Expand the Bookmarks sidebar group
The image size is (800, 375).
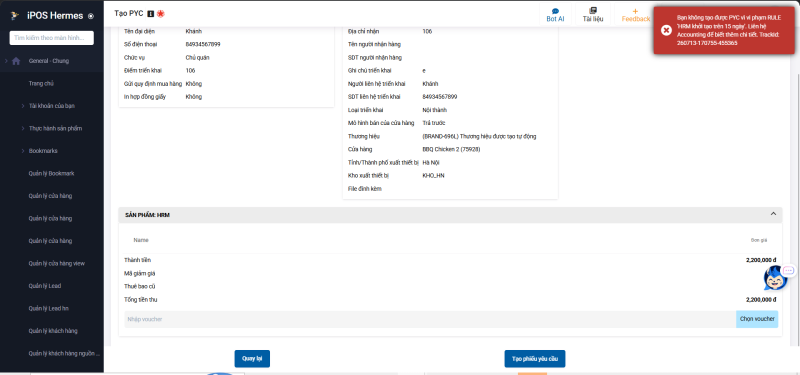(x=43, y=151)
